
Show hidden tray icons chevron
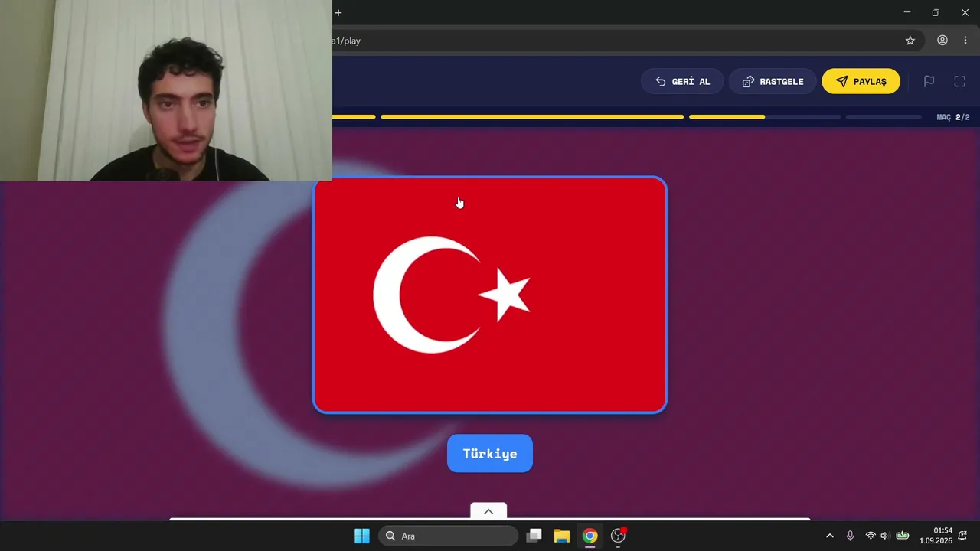829,536
